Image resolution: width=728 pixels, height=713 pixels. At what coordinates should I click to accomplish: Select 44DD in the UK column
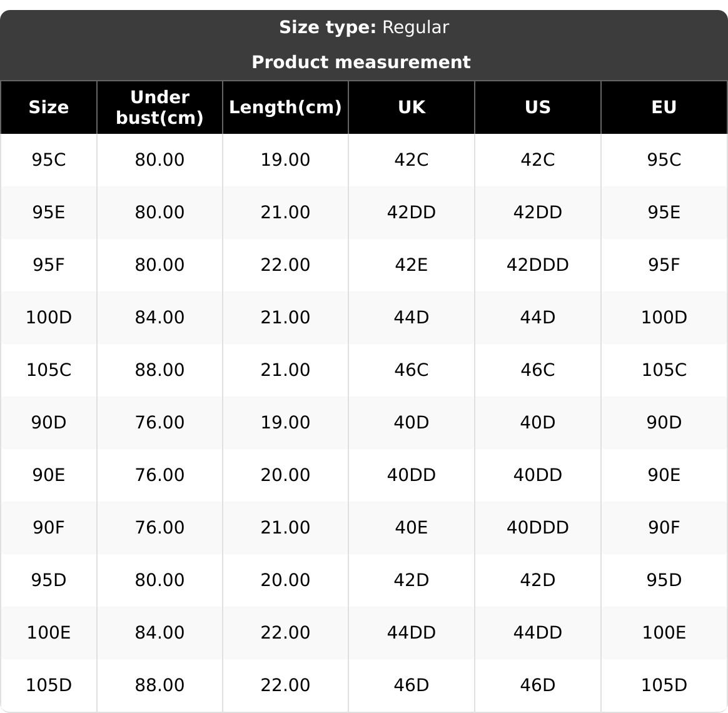(412, 633)
